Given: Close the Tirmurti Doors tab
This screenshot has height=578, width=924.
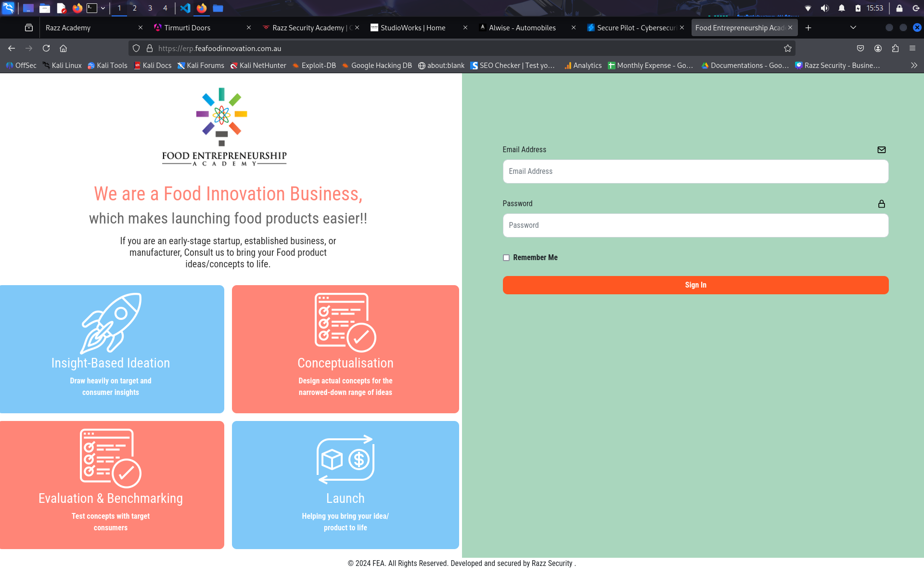Looking at the screenshot, I should point(249,28).
